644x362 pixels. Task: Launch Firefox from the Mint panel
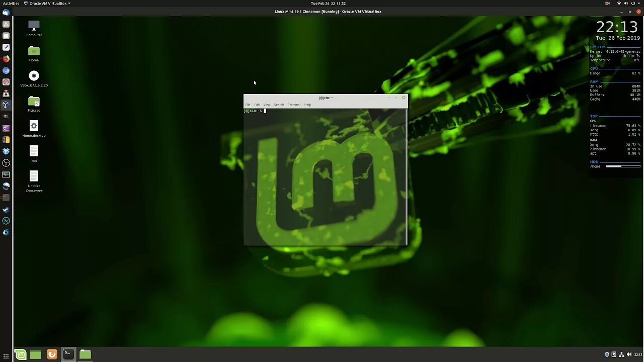point(52,354)
